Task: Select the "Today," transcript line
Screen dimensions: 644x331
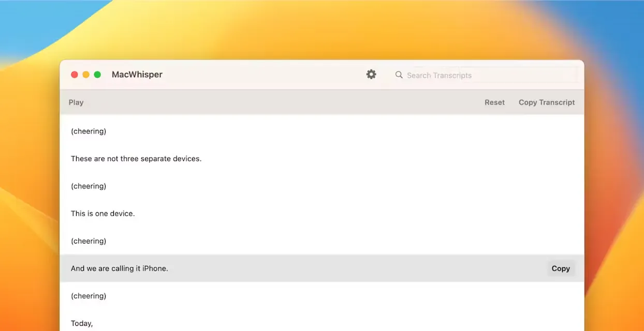Action: click(x=322, y=323)
